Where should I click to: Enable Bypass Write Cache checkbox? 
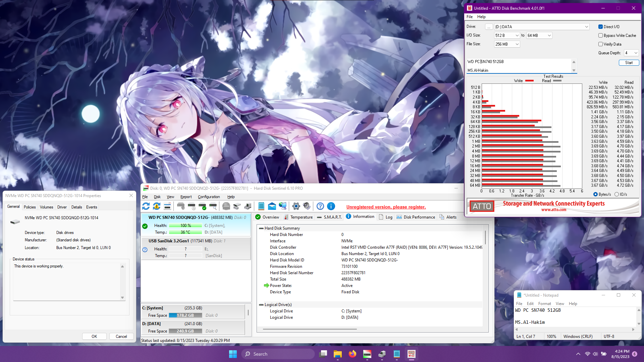[600, 36]
